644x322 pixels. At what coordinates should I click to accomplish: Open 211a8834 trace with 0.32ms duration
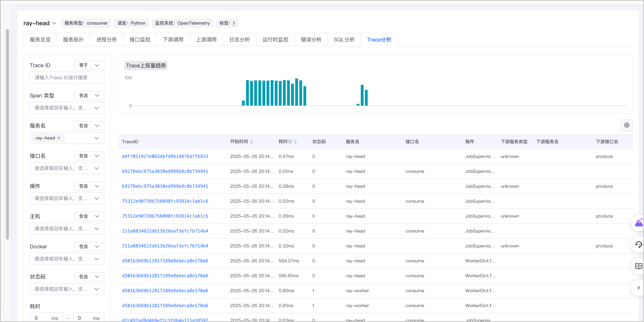pos(165,246)
